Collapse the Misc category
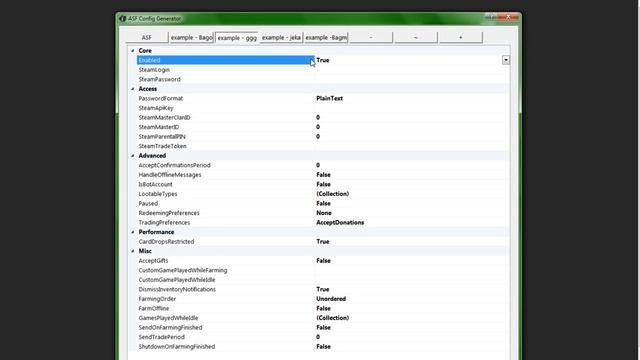 click(133, 251)
